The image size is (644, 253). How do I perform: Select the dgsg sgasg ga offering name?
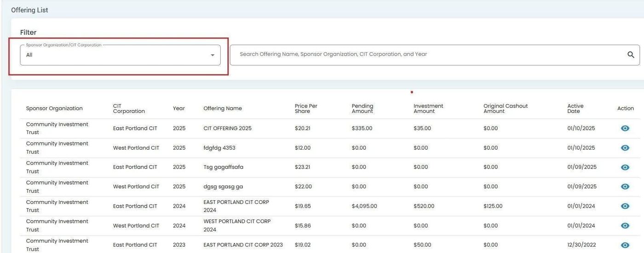tap(224, 187)
